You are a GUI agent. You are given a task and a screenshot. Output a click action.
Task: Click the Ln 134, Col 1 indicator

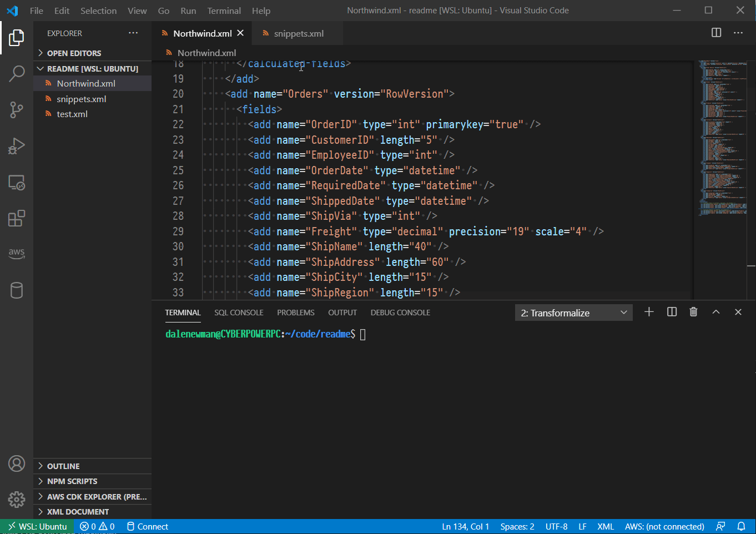[466, 526]
